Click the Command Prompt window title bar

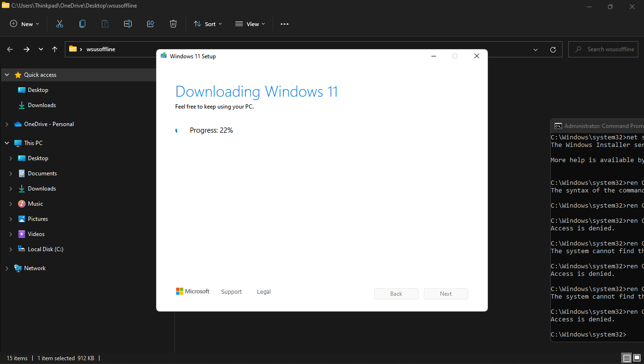tap(598, 126)
